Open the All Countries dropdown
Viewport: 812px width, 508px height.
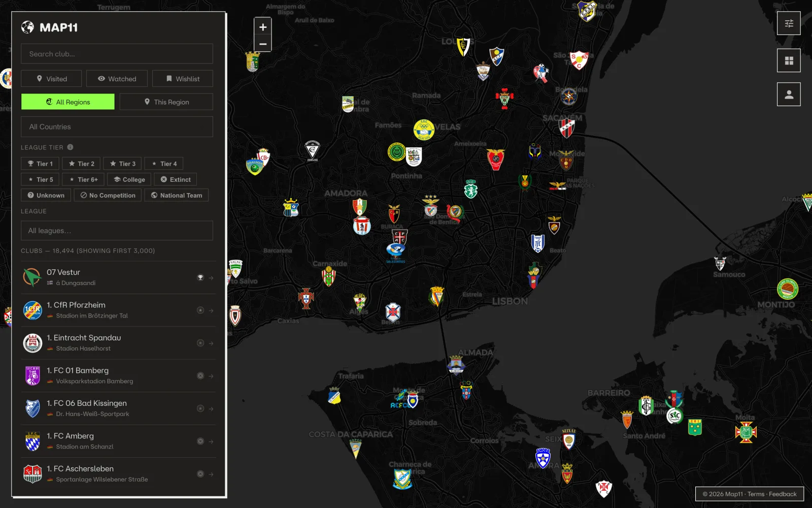pos(117,127)
